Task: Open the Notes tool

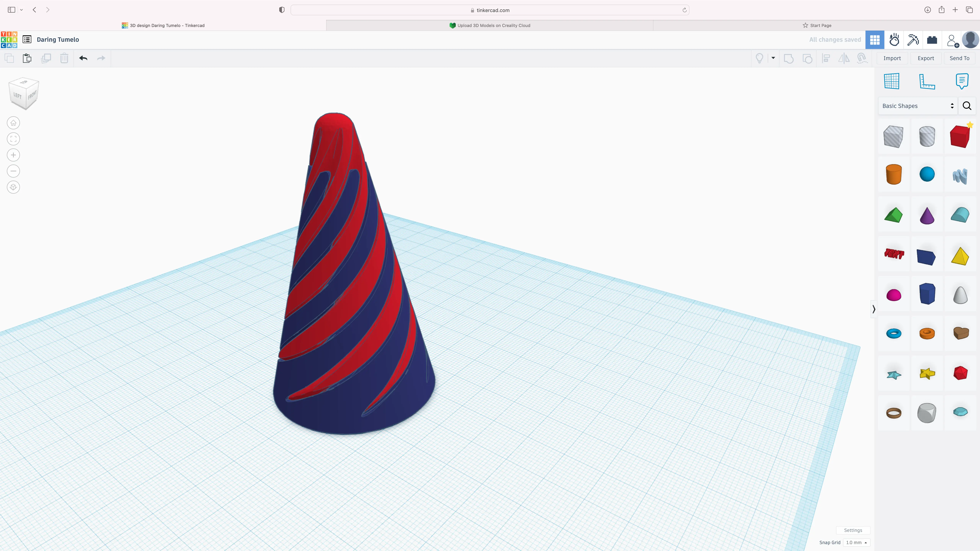Action: coord(962,81)
